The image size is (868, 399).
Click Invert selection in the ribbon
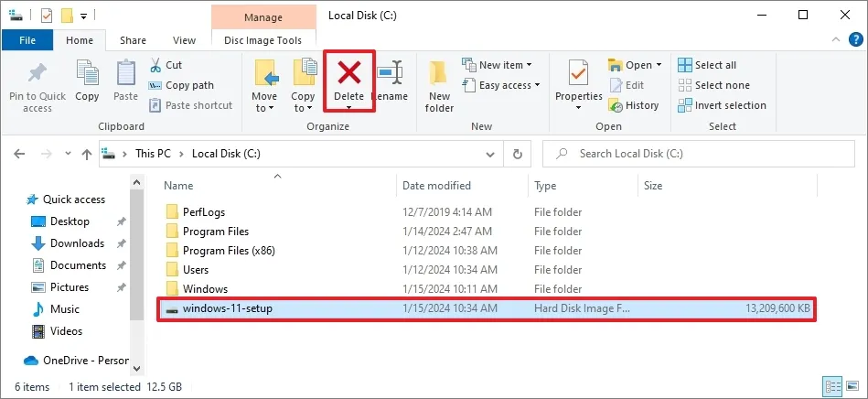coord(723,105)
